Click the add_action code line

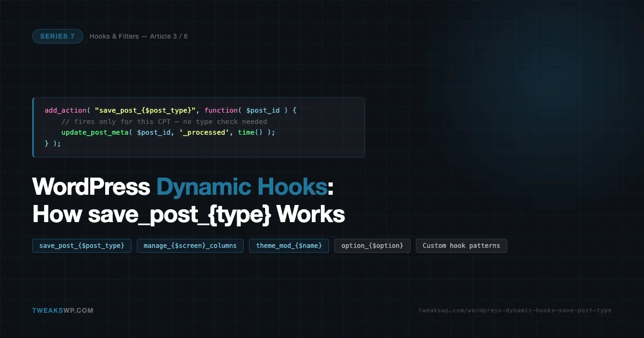(x=171, y=111)
